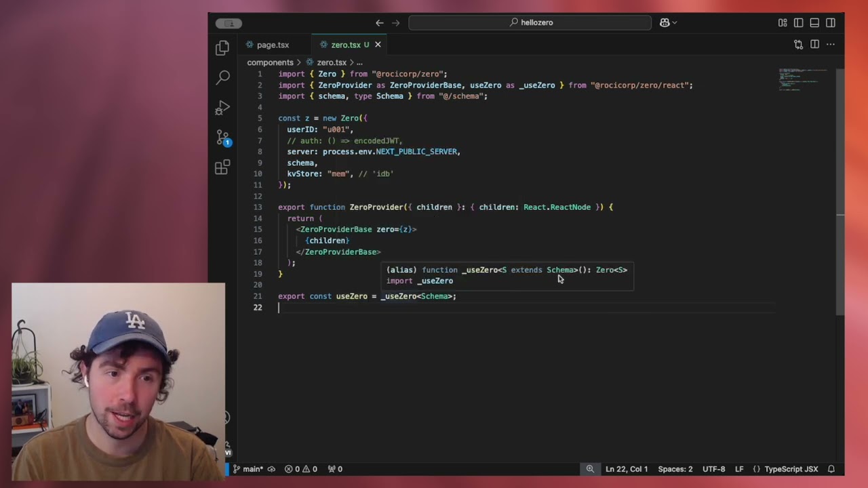
Task: Open the editor More Actions ellipsis menu
Action: point(831,45)
